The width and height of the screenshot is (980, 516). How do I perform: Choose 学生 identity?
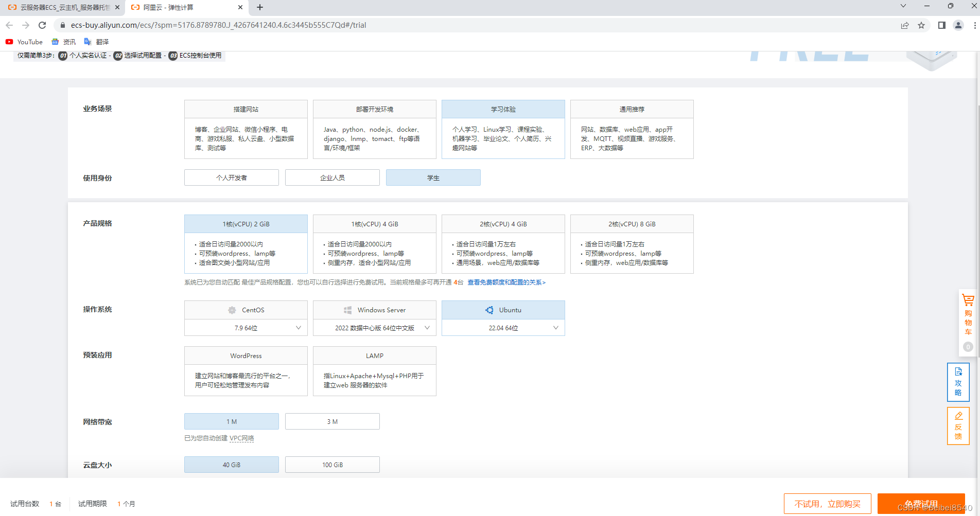(x=433, y=177)
